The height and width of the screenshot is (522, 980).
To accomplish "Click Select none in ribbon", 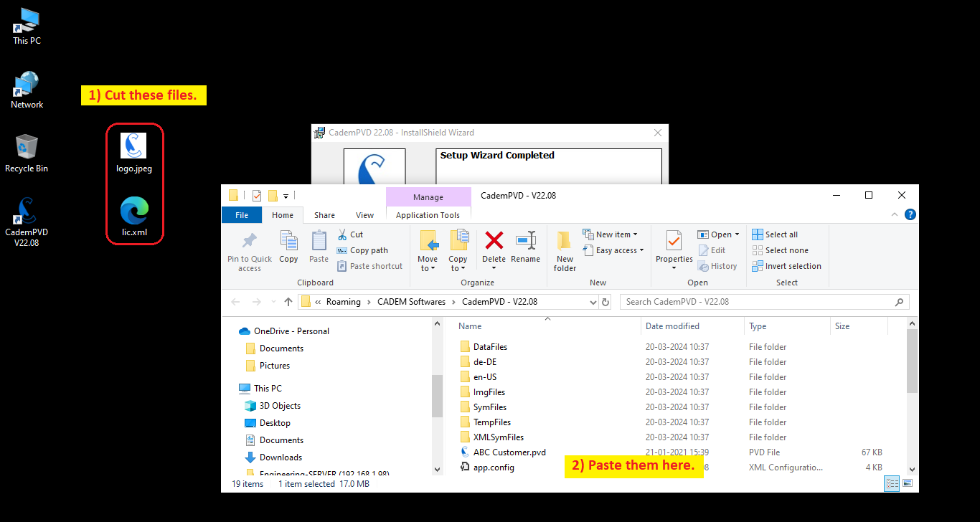I will [780, 250].
